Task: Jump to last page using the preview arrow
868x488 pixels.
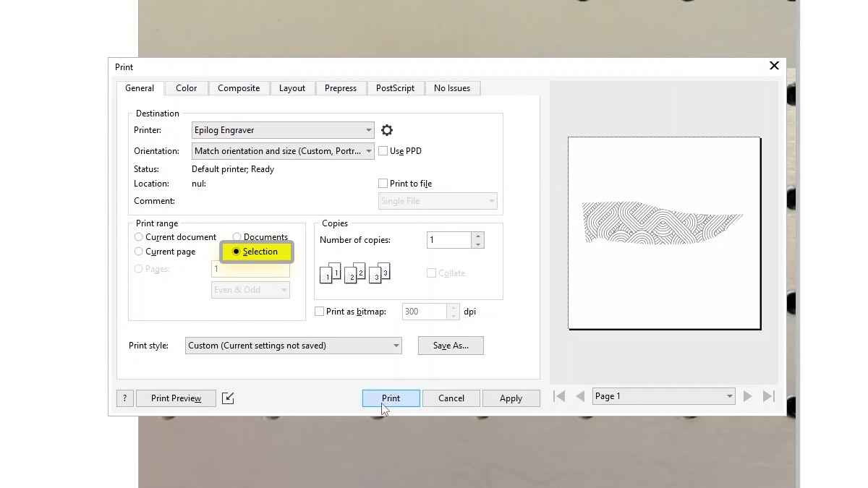Action: coord(768,395)
